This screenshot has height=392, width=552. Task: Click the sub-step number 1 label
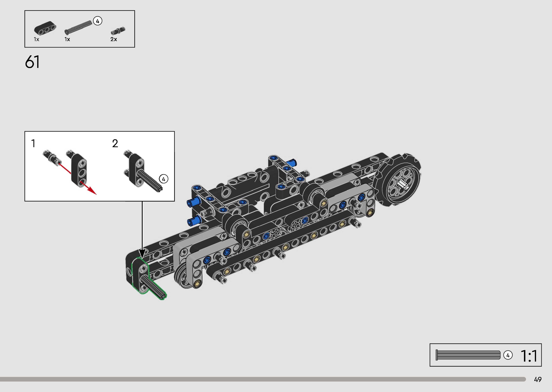(x=33, y=143)
